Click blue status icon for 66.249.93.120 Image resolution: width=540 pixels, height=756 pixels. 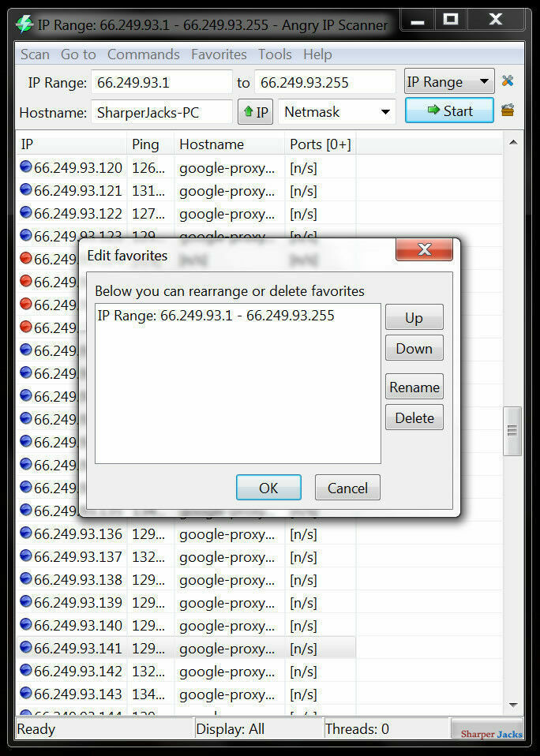click(25, 167)
